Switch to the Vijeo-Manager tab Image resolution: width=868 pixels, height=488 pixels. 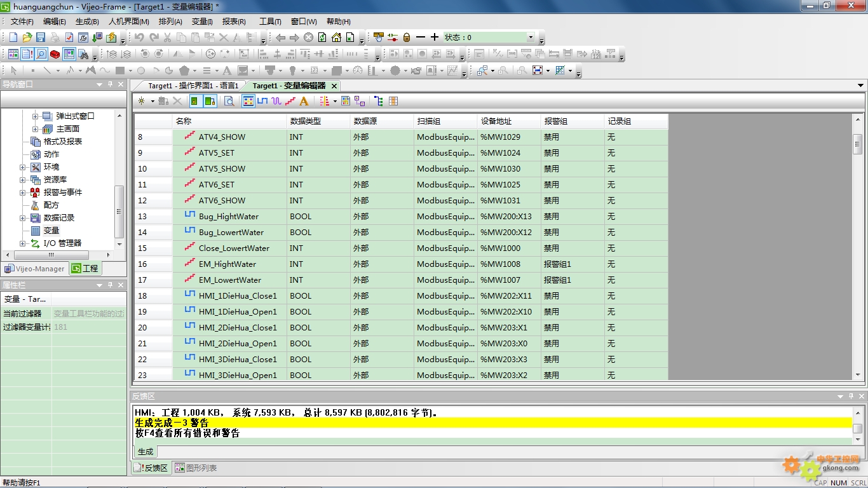point(34,269)
